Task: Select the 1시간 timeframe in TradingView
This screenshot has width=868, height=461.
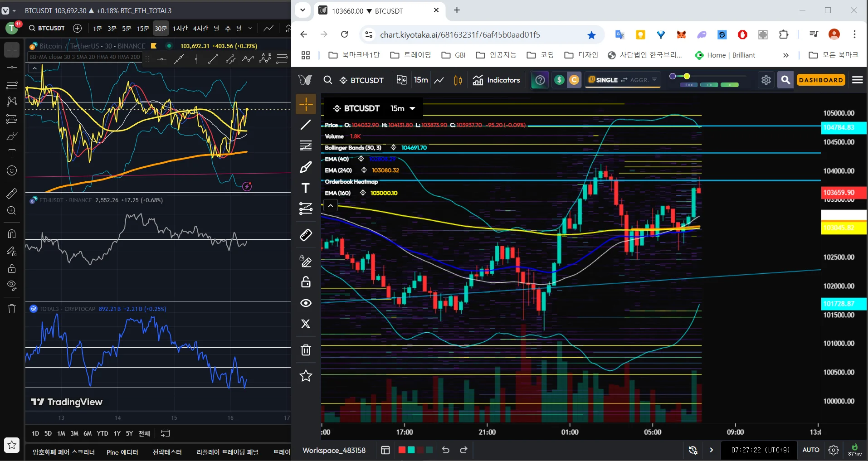Action: pyautogui.click(x=180, y=28)
